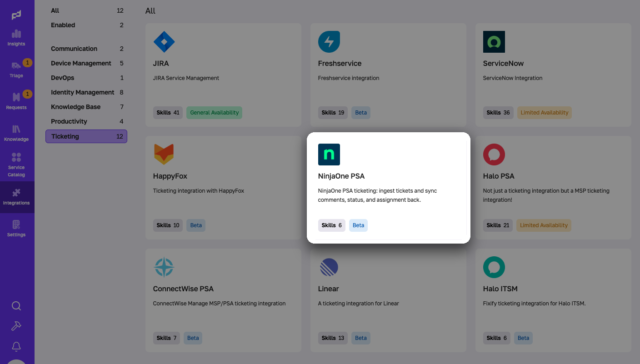This screenshot has height=364, width=640.
Task: Select Device Management category
Action: (x=86, y=63)
